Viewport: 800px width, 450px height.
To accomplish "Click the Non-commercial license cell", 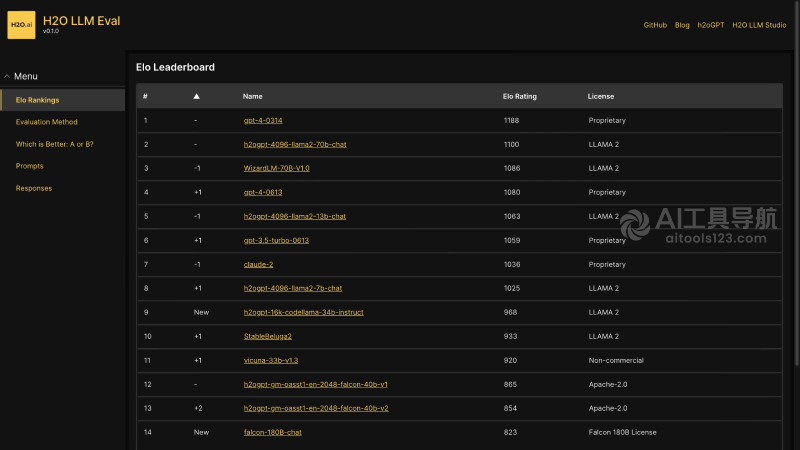I will coord(616,360).
